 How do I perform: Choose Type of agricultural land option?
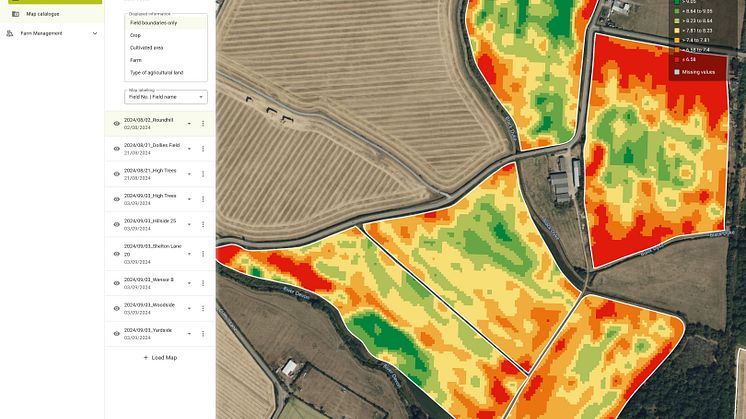tap(156, 72)
